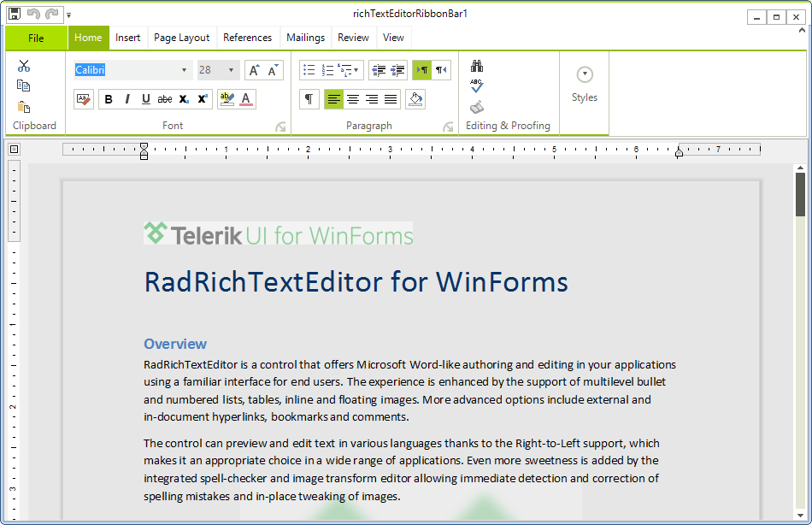Image resolution: width=812 pixels, height=525 pixels.
Task: Toggle Italic formatting
Action: pos(127,99)
